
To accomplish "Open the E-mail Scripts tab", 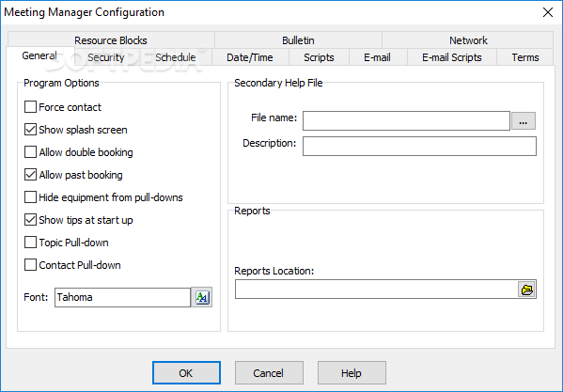I will 452,57.
